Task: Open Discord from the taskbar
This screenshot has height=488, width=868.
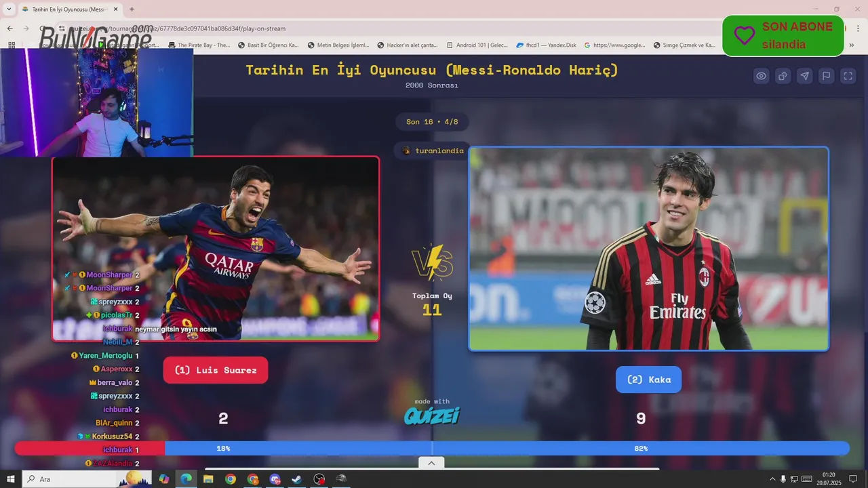Action: (x=275, y=479)
